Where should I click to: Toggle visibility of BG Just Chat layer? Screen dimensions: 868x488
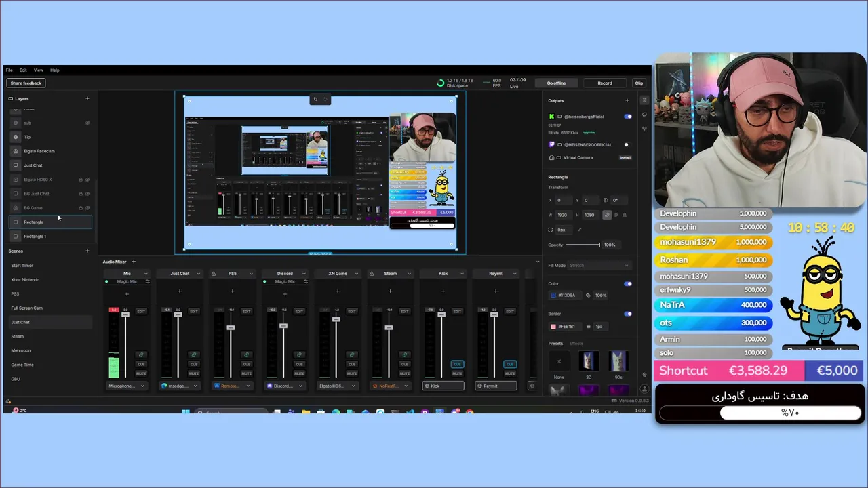pyautogui.click(x=87, y=194)
